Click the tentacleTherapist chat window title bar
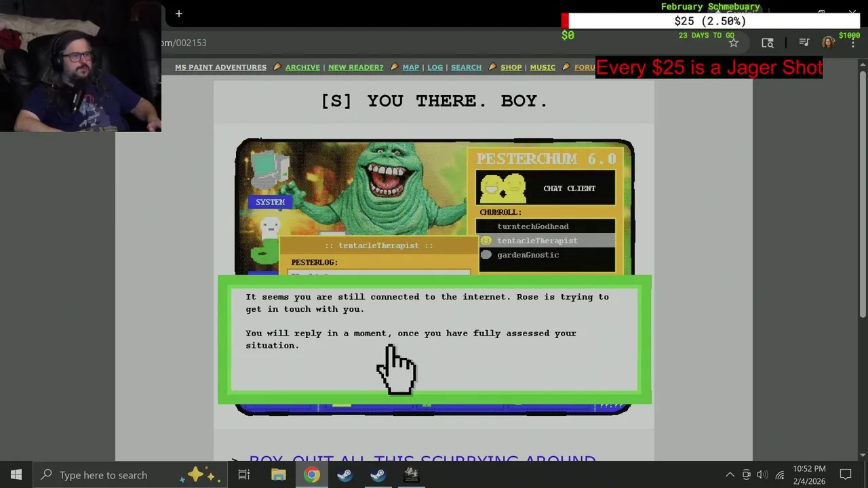The height and width of the screenshot is (488, 868). [378, 245]
